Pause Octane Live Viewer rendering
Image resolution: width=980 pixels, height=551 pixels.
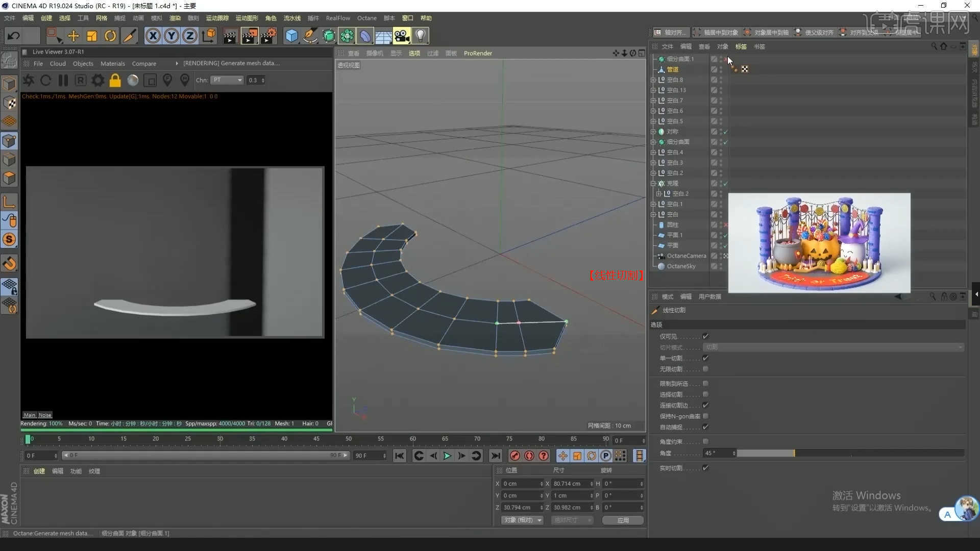point(63,80)
